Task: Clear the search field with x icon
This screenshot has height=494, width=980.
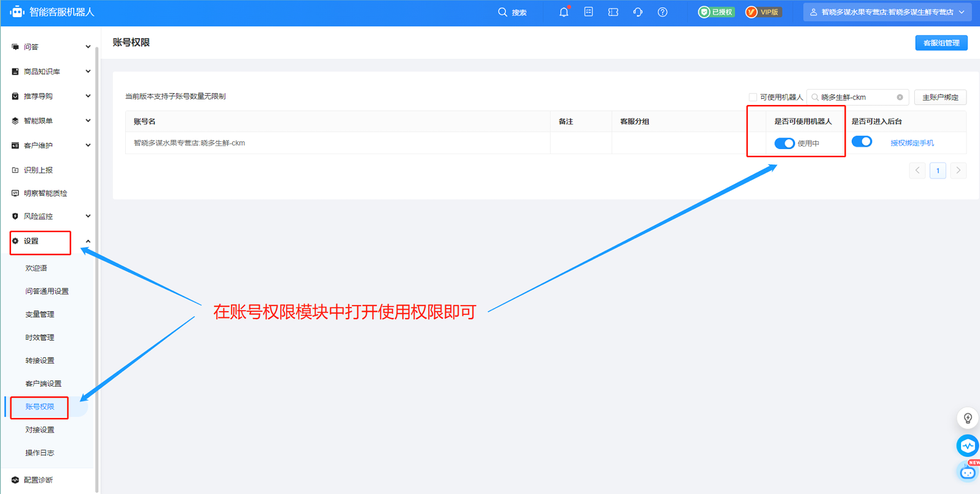Action: pos(900,97)
